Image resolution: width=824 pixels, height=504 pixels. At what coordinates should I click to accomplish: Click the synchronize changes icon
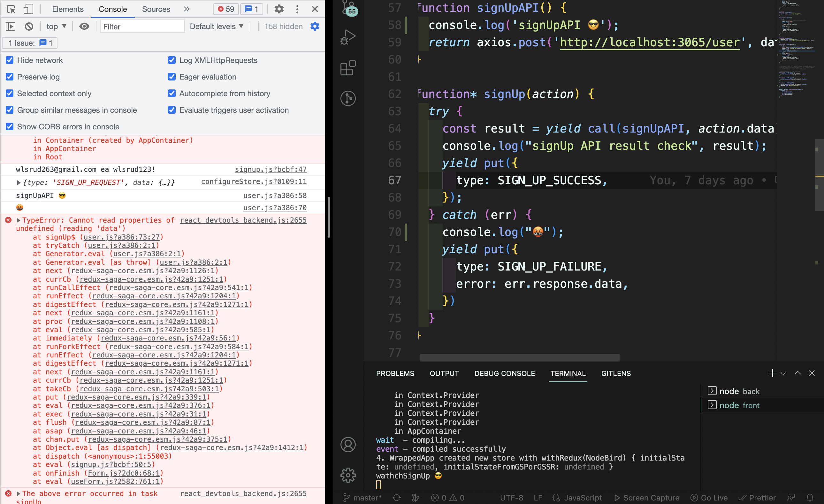point(397,498)
